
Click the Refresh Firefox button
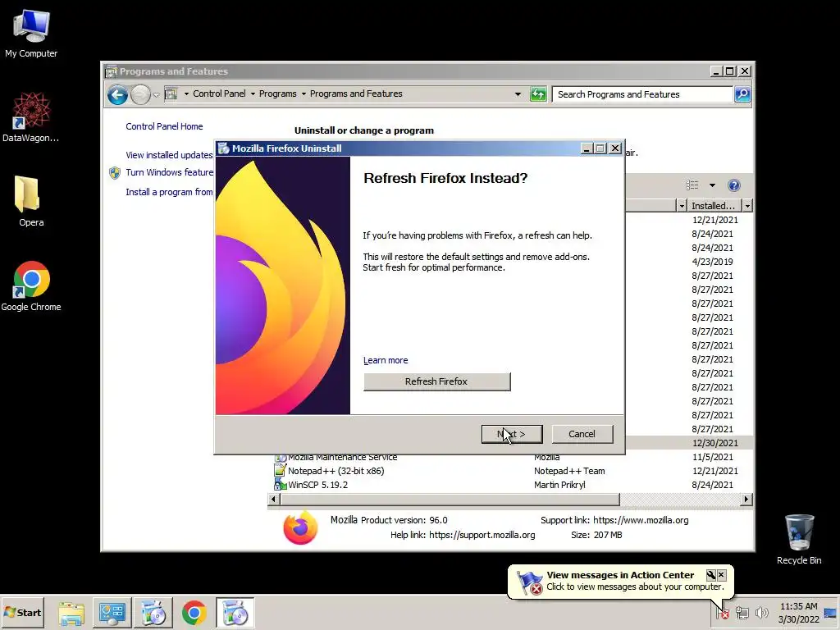(436, 381)
